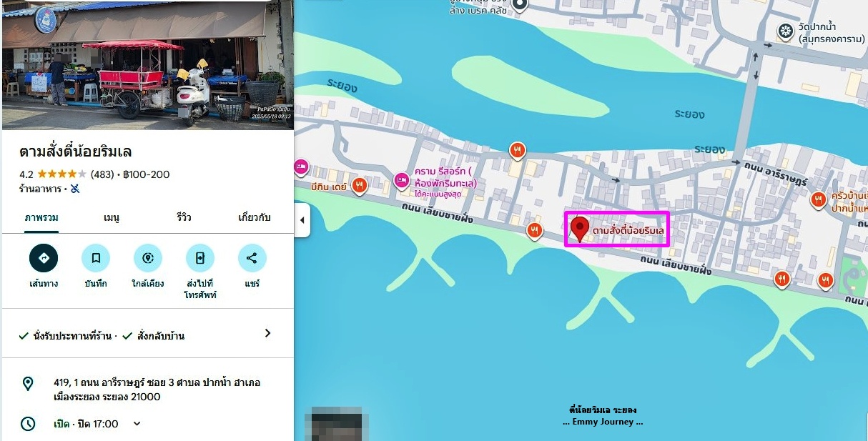This screenshot has height=441, width=868.
Task: Open ใกล้เคียง nearby search icon
Action: (148, 258)
